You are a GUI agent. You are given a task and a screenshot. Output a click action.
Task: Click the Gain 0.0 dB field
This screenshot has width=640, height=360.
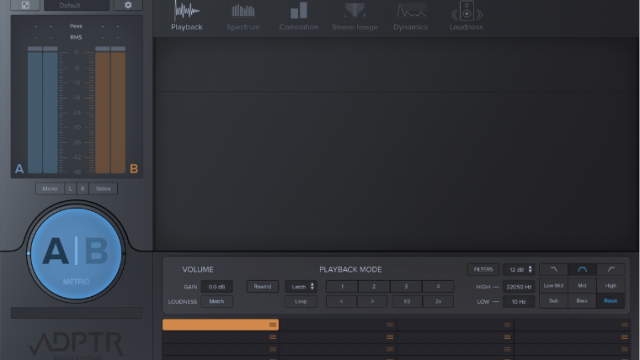(x=217, y=287)
